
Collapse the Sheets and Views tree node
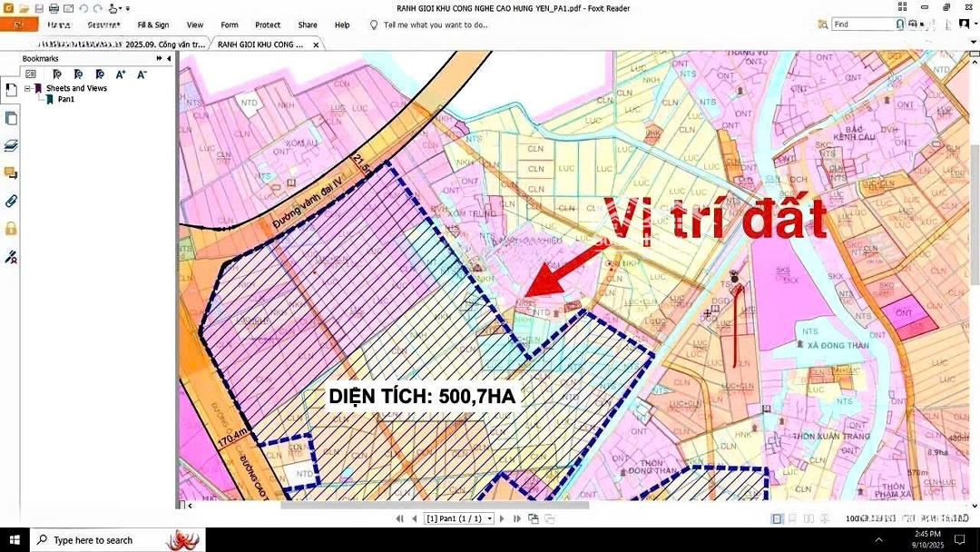27,88
